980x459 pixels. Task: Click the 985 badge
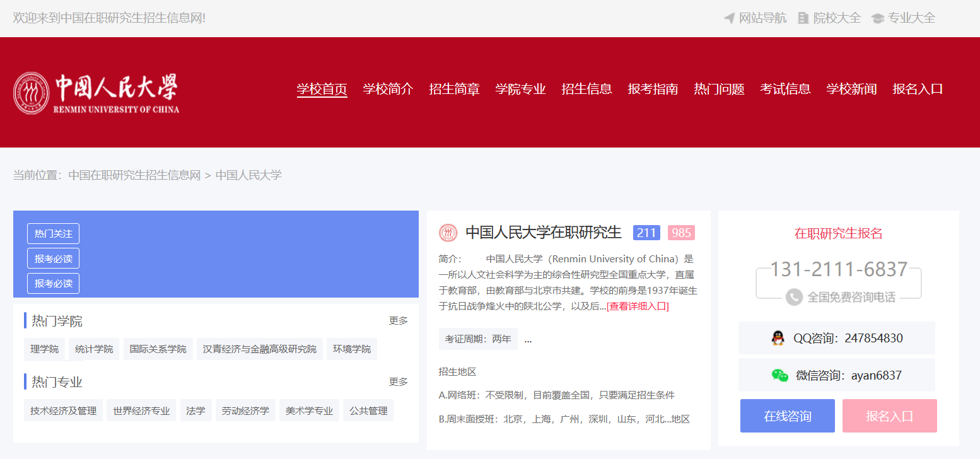coord(681,233)
